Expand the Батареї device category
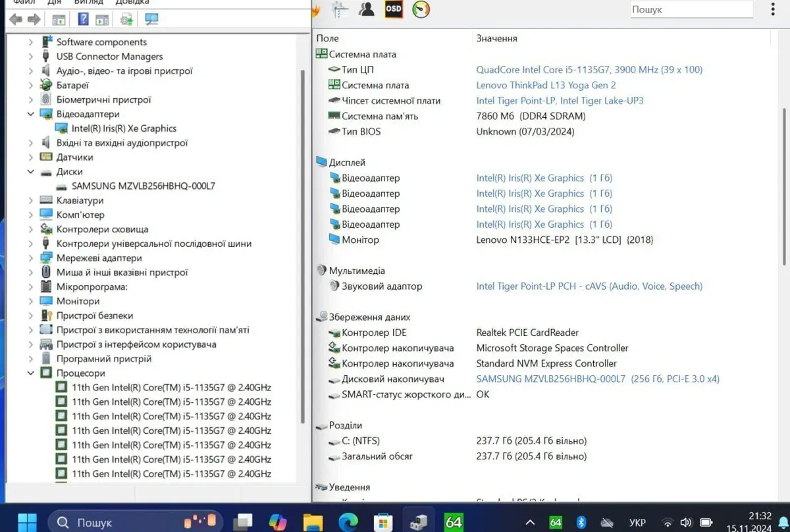 30,85
